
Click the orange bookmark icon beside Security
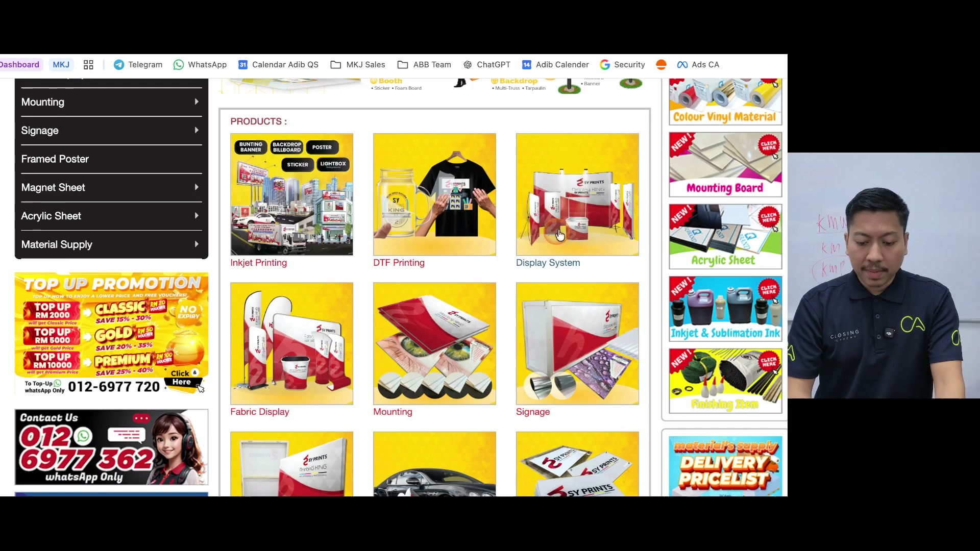point(661,65)
